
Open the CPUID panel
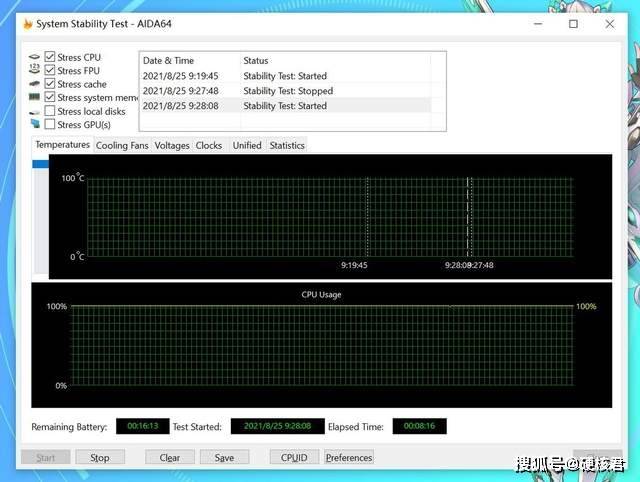tap(294, 458)
